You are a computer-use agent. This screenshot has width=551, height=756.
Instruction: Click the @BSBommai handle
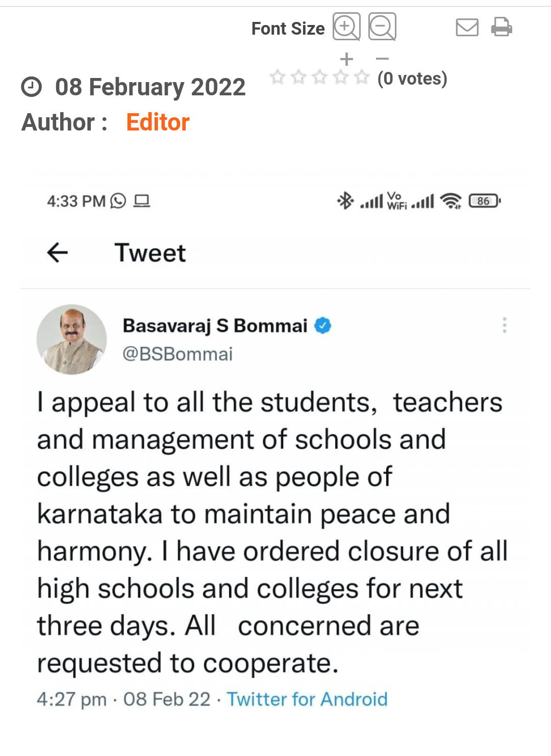[178, 354]
